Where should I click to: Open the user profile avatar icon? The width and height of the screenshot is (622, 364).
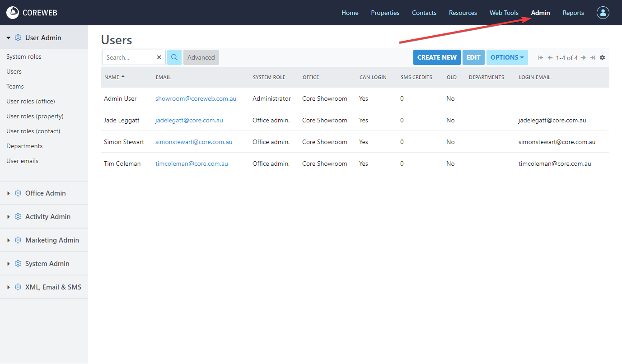coord(603,13)
